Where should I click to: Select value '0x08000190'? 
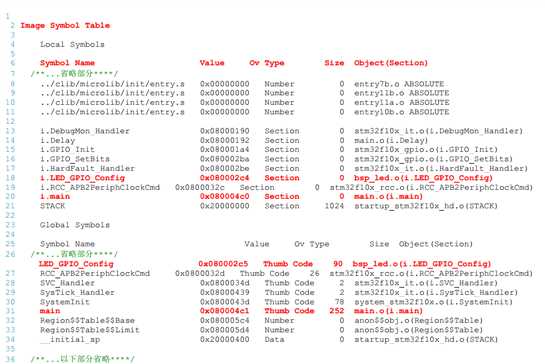pyautogui.click(x=225, y=131)
